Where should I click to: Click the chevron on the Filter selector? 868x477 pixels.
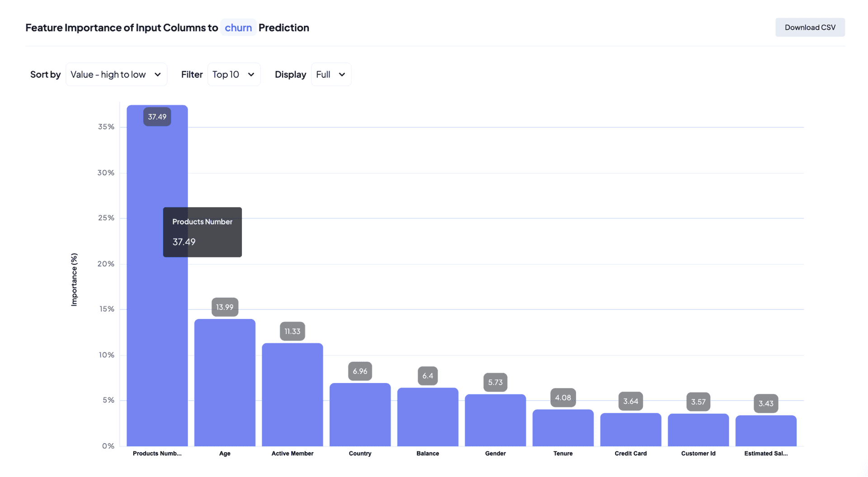(251, 74)
